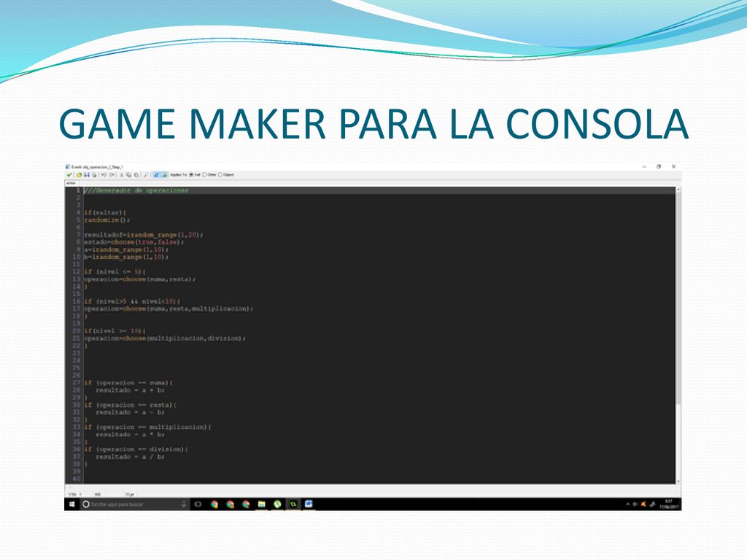Screen dimensions: 747x560
Task: Switch to the action tab
Action: pos(71,183)
